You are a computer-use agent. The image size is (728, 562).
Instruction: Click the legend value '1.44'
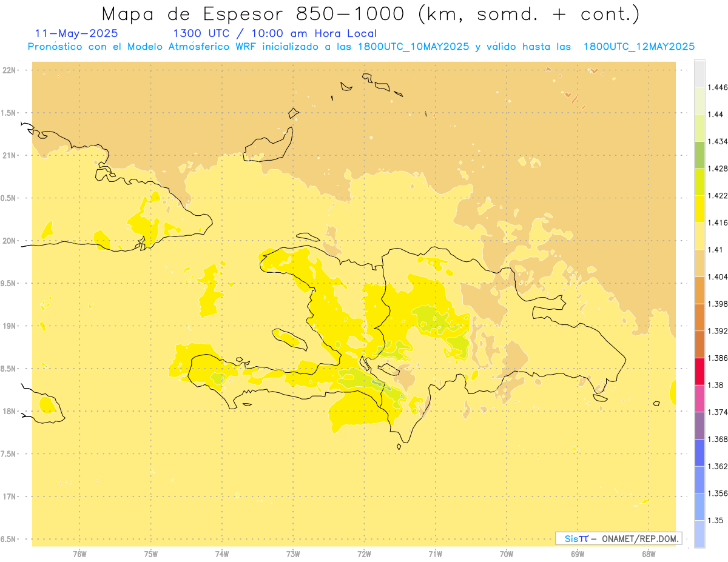click(x=715, y=115)
